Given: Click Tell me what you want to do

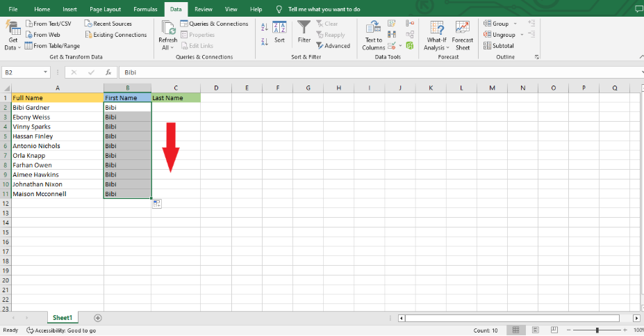Looking at the screenshot, I should [324, 9].
